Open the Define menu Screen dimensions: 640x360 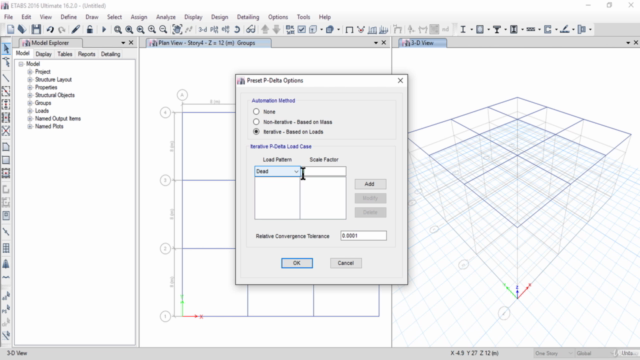click(x=69, y=17)
